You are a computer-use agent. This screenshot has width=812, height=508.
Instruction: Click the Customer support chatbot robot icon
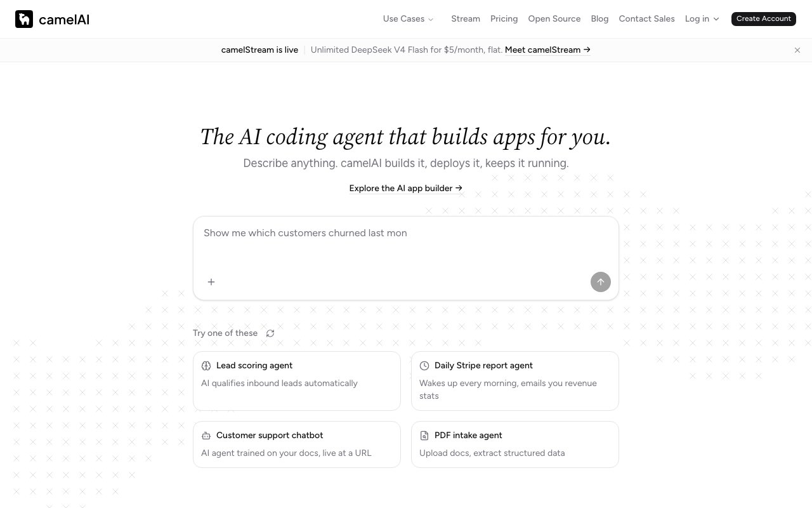(206, 436)
